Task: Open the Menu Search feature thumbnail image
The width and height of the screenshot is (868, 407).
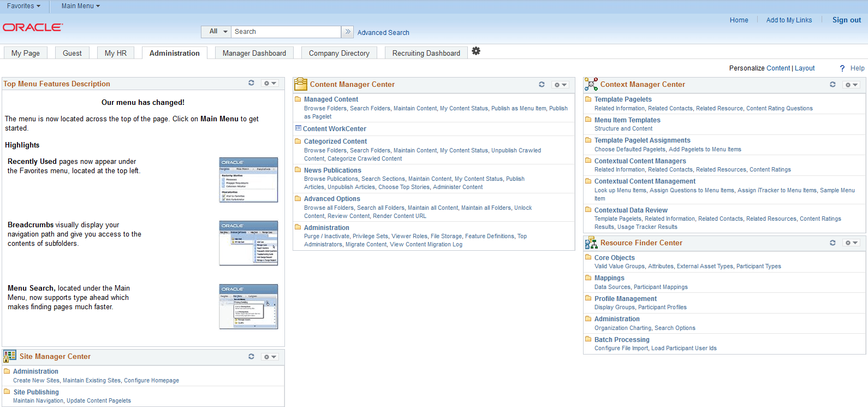Action: (248, 306)
